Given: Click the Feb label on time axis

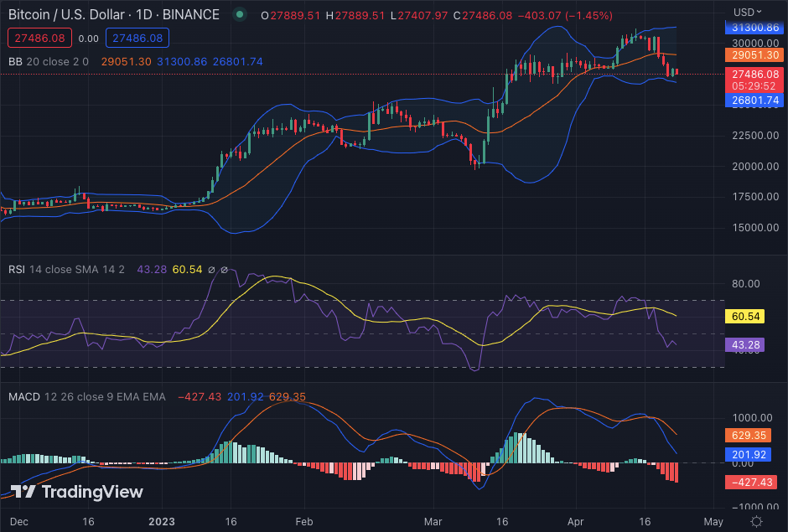Looking at the screenshot, I should 304,521.
